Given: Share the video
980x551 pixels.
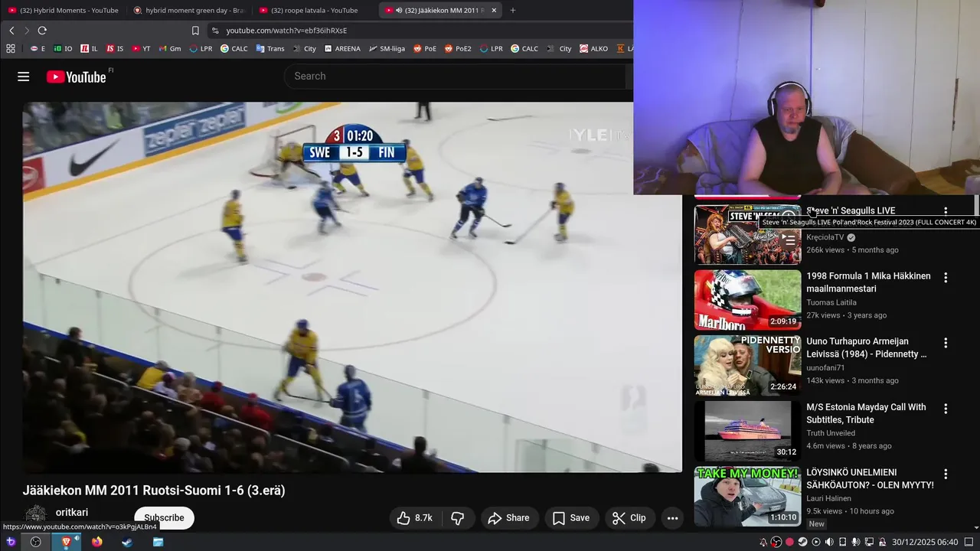Looking at the screenshot, I should tap(508, 518).
